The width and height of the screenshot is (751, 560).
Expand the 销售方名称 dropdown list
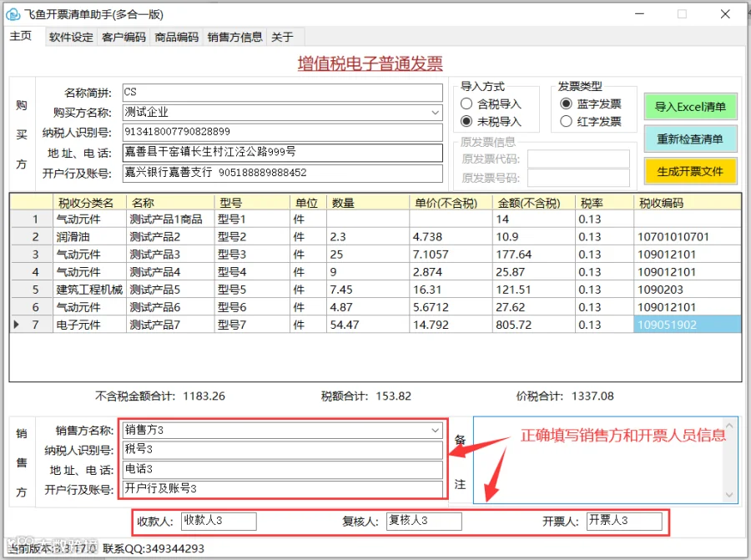pyautogui.click(x=435, y=430)
